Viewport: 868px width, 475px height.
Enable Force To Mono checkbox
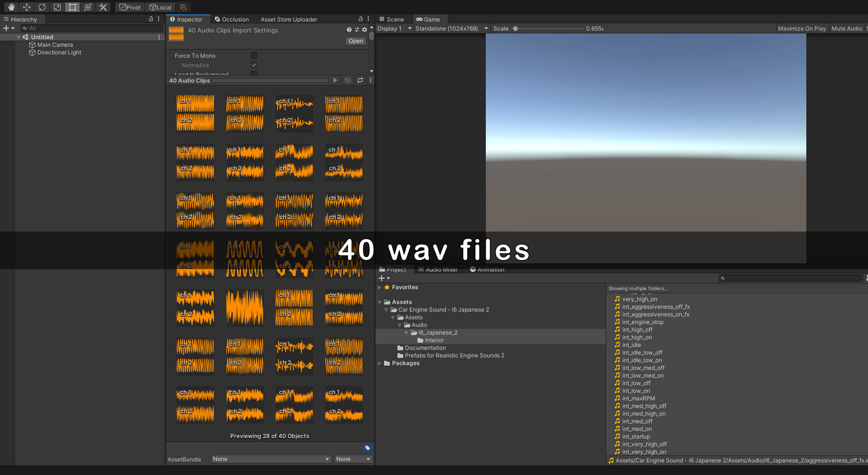[x=254, y=55]
